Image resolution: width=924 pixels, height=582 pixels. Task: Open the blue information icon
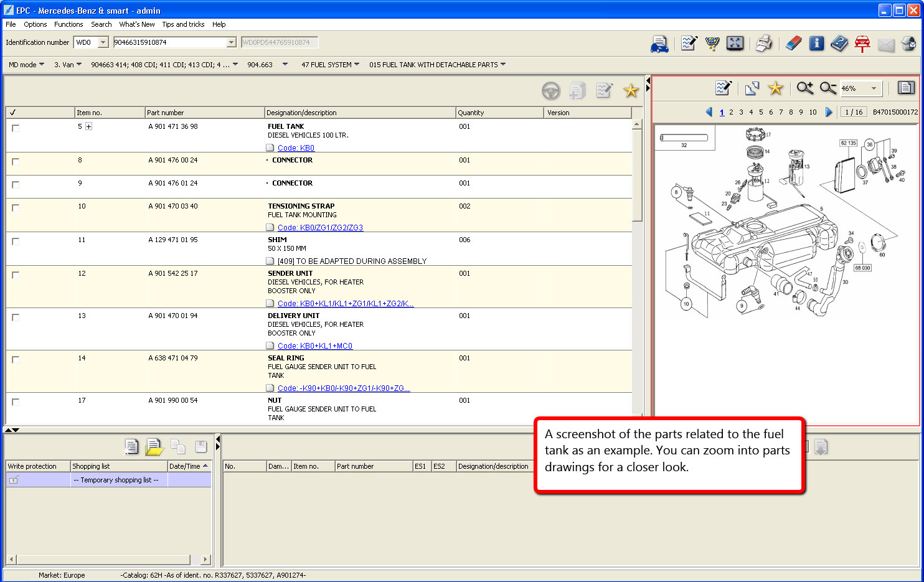pyautogui.click(x=816, y=43)
